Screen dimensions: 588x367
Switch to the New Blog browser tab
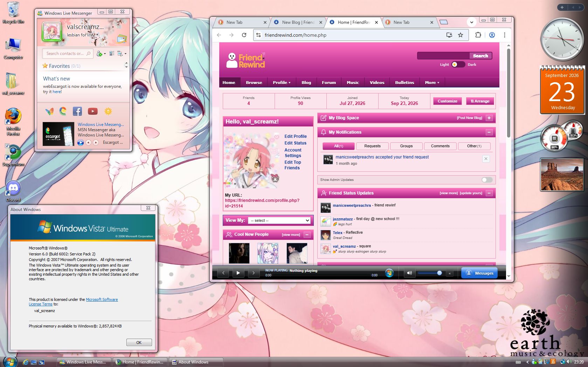pos(298,22)
